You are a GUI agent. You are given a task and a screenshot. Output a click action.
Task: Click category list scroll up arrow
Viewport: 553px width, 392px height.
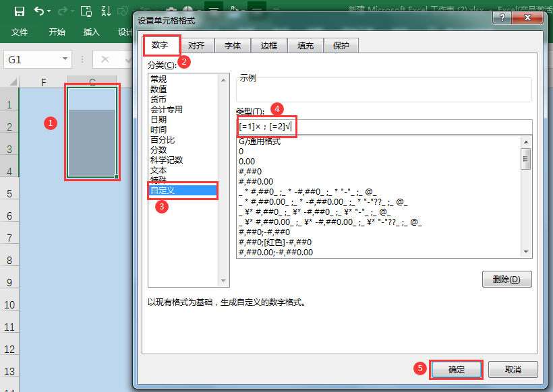(224, 80)
